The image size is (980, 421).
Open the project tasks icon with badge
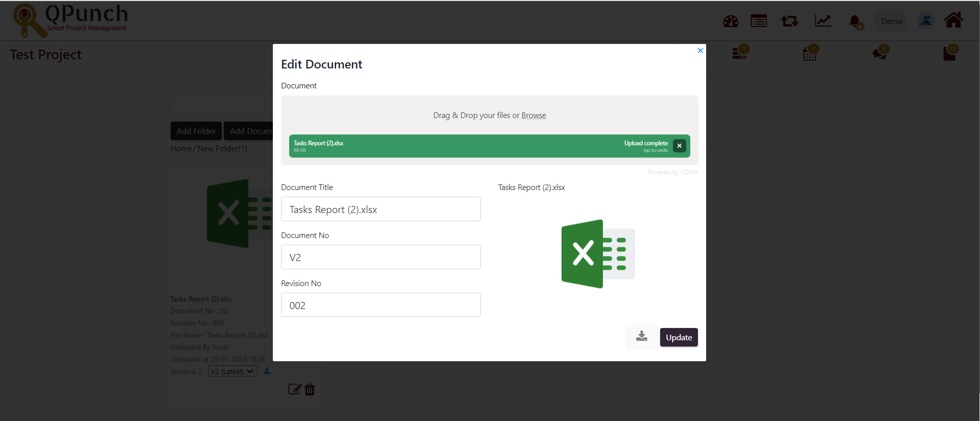[740, 52]
